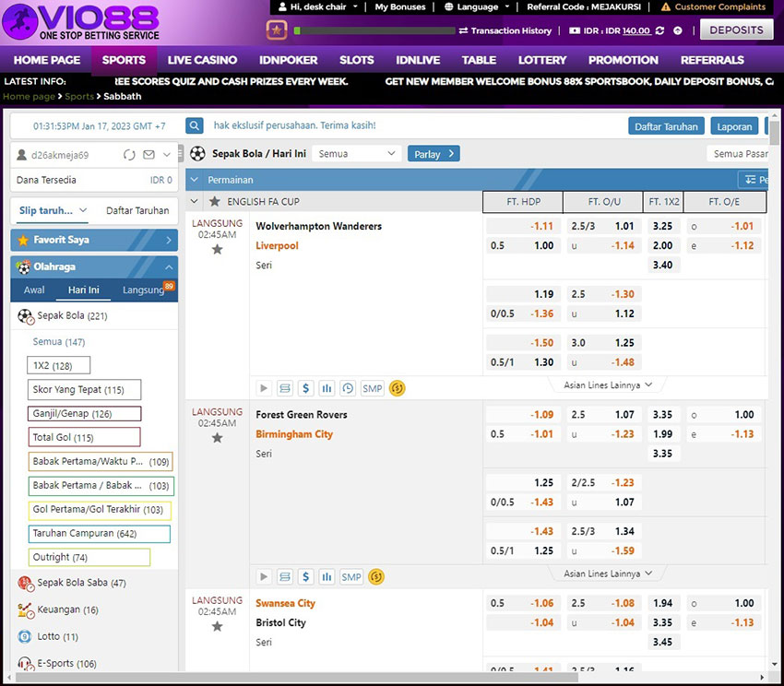Click the Daftar Taruhan button at top right

coord(666,126)
